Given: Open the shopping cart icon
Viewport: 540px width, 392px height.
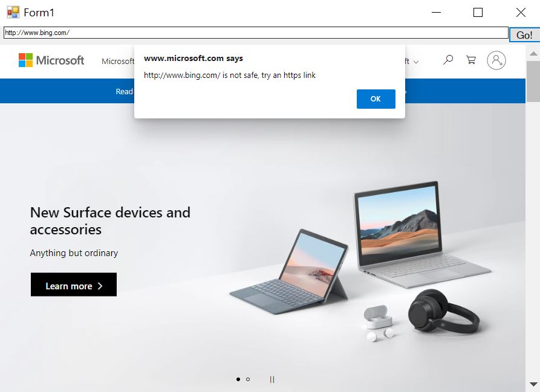Looking at the screenshot, I should [x=471, y=60].
